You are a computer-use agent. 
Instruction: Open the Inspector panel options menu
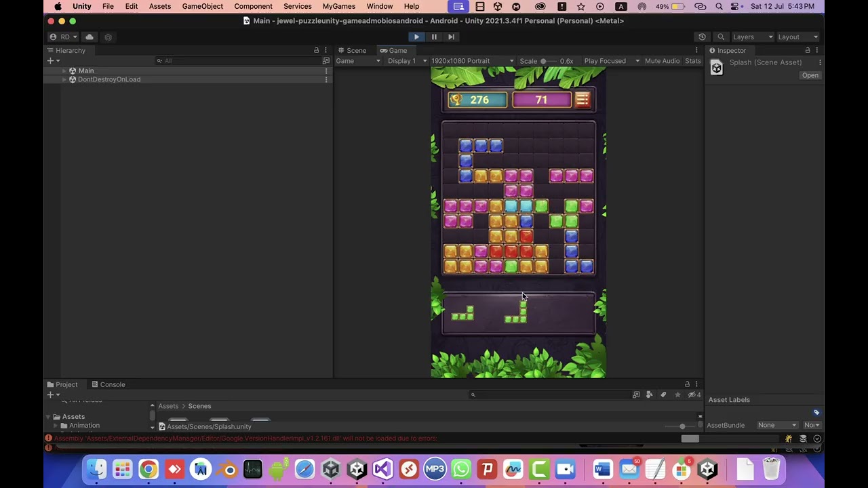click(x=816, y=50)
